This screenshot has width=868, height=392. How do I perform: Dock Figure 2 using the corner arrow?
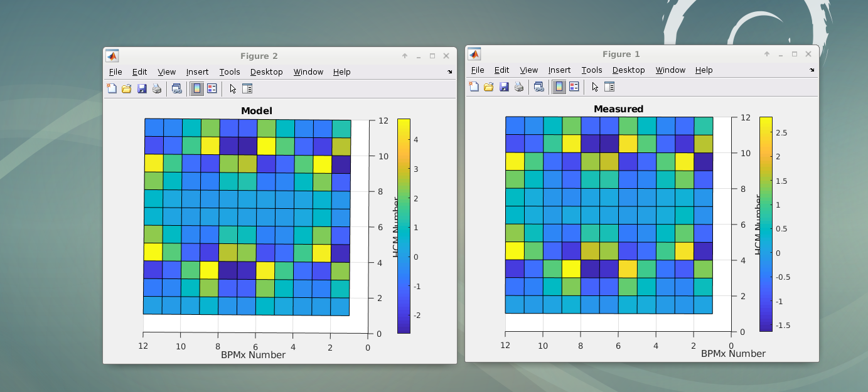(449, 72)
